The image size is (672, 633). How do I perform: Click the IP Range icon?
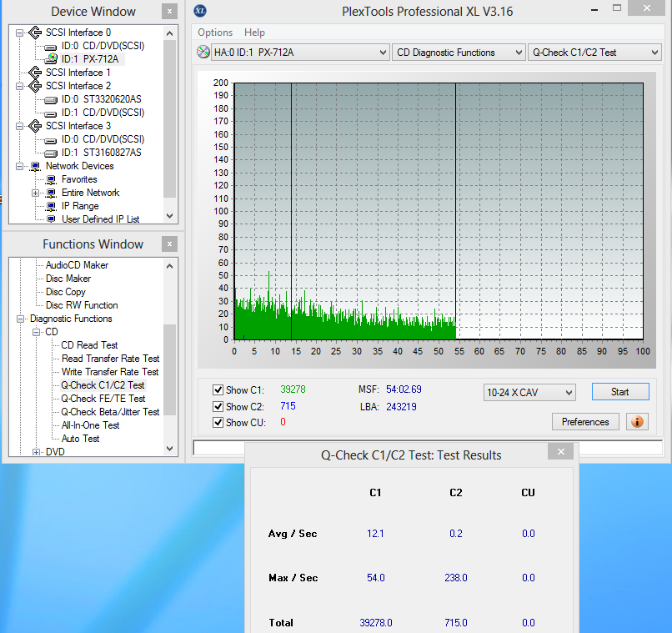51,206
